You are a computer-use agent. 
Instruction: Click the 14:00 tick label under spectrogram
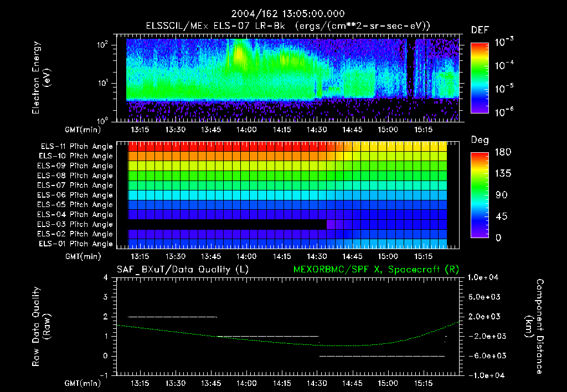tap(246, 130)
